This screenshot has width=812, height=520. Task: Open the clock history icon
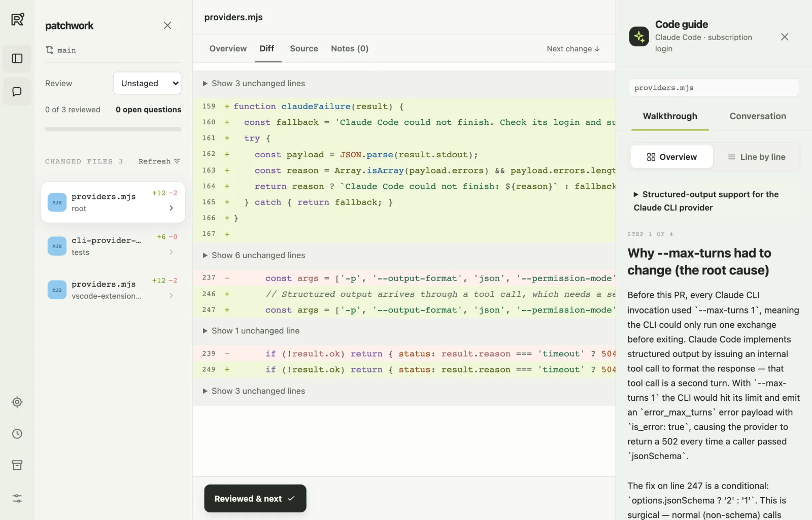17,434
